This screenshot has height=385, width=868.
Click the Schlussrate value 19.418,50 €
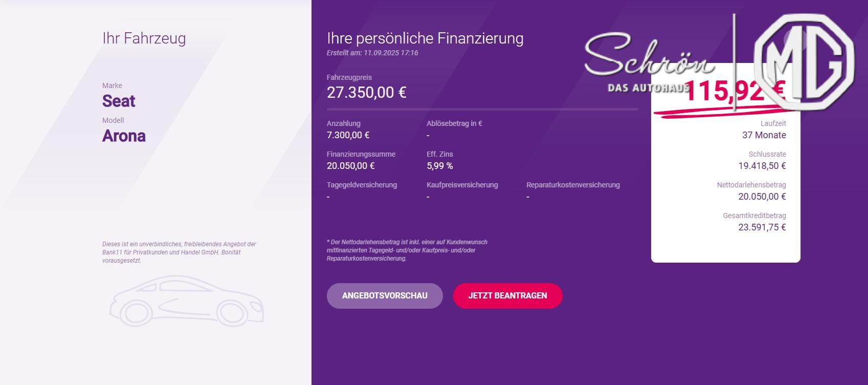click(x=762, y=166)
